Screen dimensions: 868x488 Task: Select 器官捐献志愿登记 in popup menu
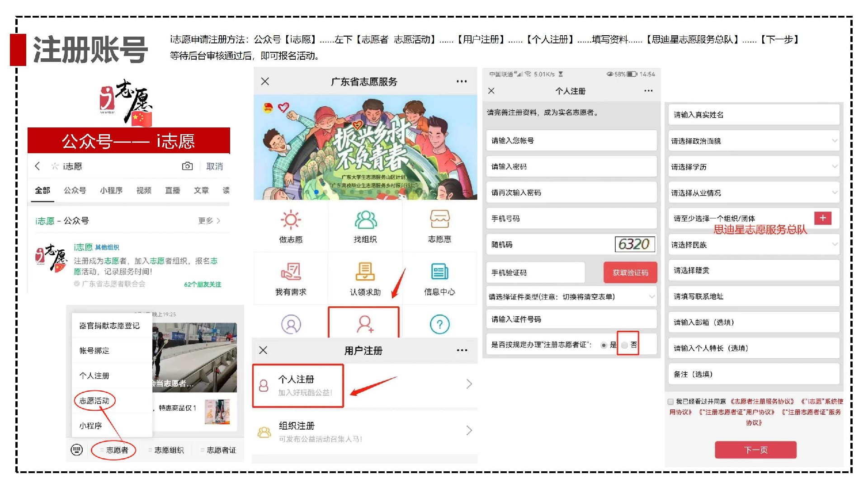109,326
